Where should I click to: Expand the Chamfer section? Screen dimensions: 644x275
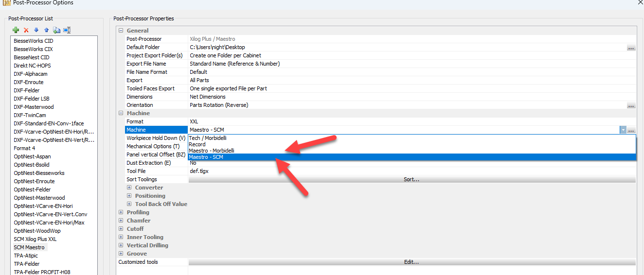[x=121, y=221]
